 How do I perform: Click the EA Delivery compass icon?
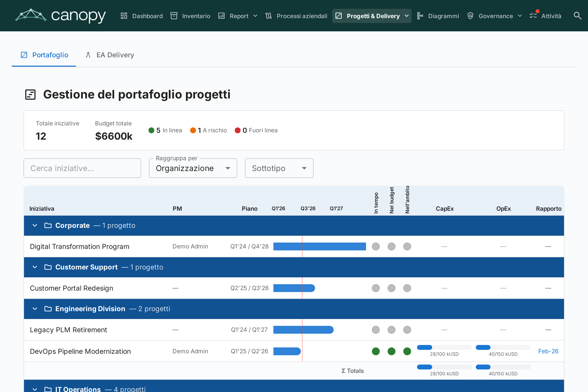pyautogui.click(x=88, y=55)
